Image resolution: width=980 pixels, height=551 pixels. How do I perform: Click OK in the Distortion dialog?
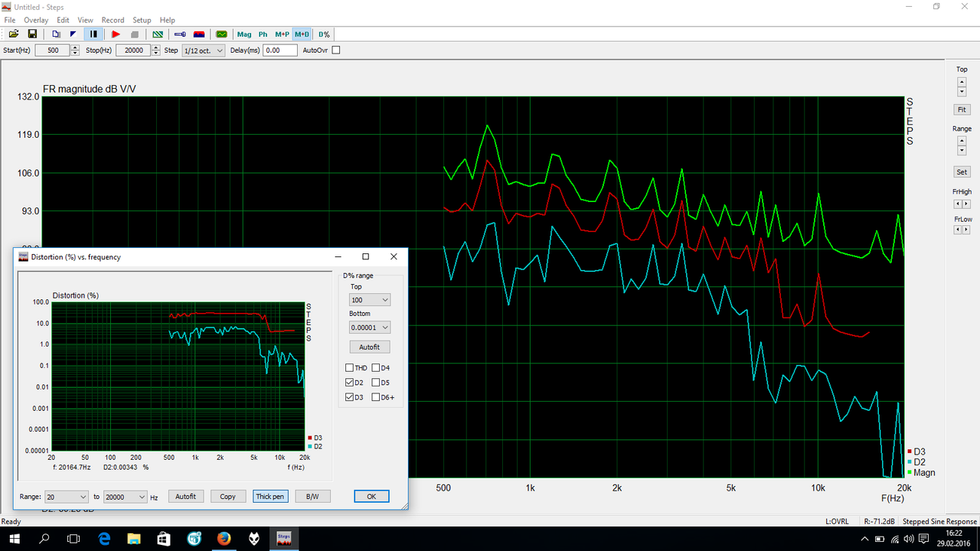371,497
